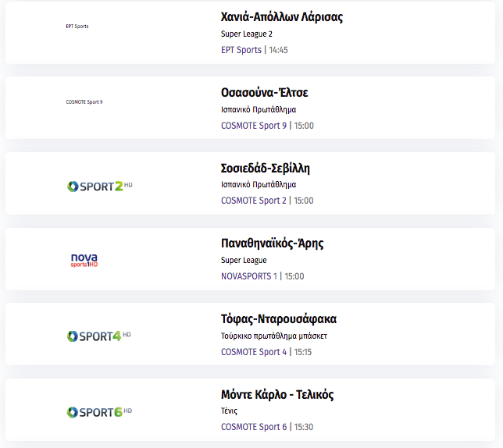This screenshot has height=448, width=503.
Task: Select the Παναθηναϊκός-Άρης match title
Action: click(x=273, y=244)
